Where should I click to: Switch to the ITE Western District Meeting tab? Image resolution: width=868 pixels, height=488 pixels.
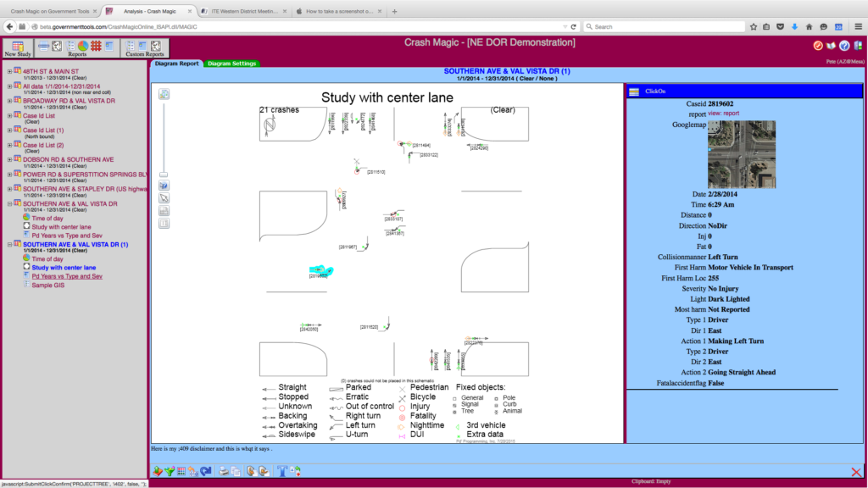coord(245,11)
